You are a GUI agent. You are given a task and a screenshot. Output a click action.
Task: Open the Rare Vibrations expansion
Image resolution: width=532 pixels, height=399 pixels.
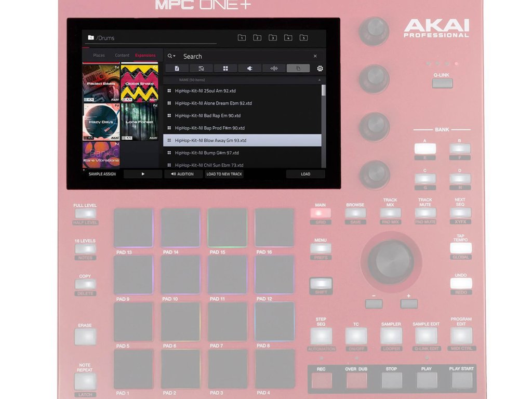(101, 155)
